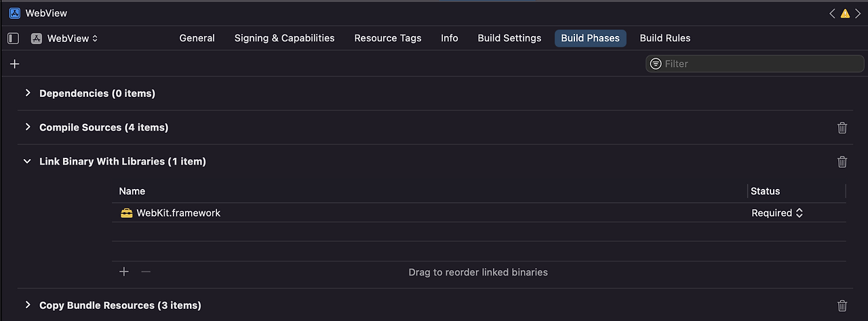
Task: Open the Required status popup for WebKit.framework
Action: [777, 213]
